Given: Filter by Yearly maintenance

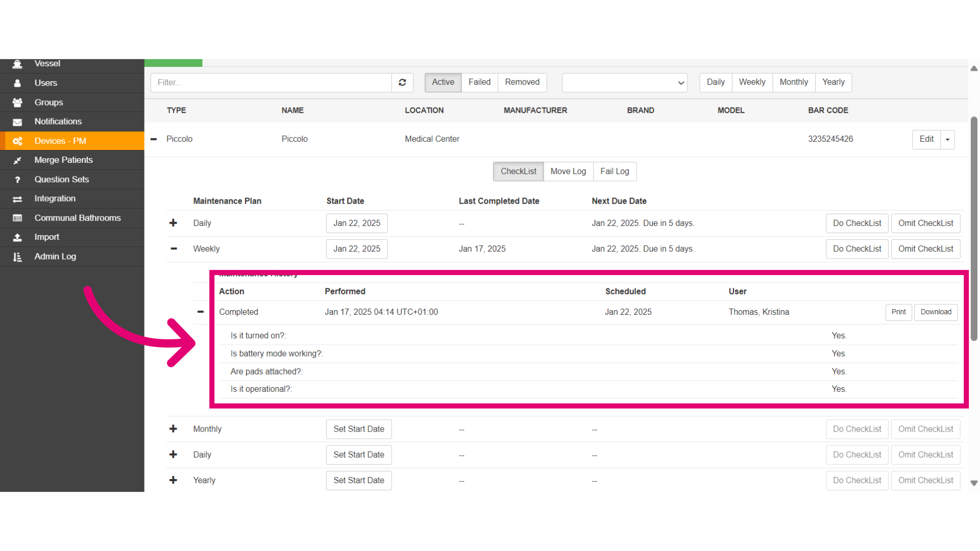Looking at the screenshot, I should 833,82.
